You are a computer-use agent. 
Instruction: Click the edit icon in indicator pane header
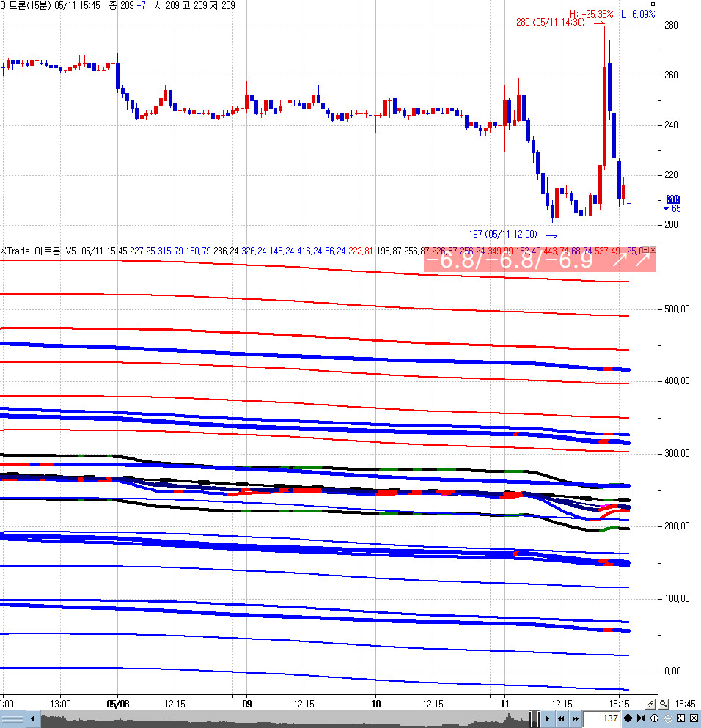point(645,250)
